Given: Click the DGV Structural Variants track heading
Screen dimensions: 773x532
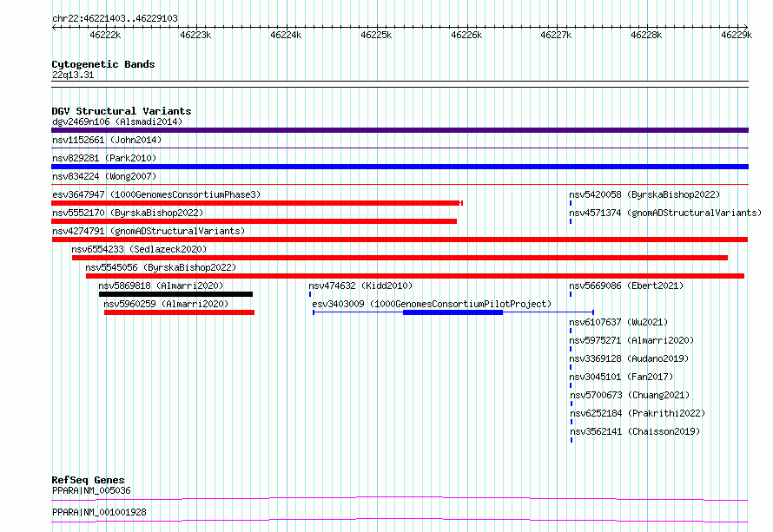Looking at the screenshot, I should [x=122, y=111].
